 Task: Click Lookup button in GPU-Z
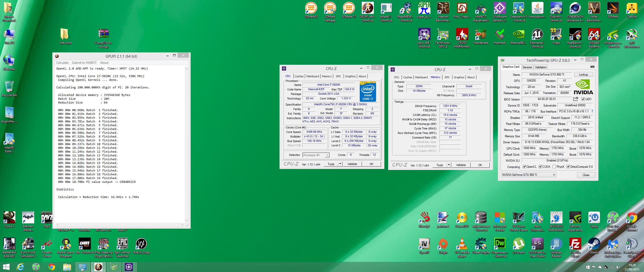pos(583,75)
